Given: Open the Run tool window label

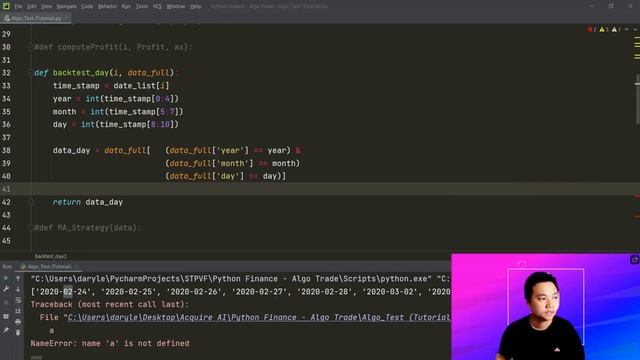Looking at the screenshot, I should (7, 267).
